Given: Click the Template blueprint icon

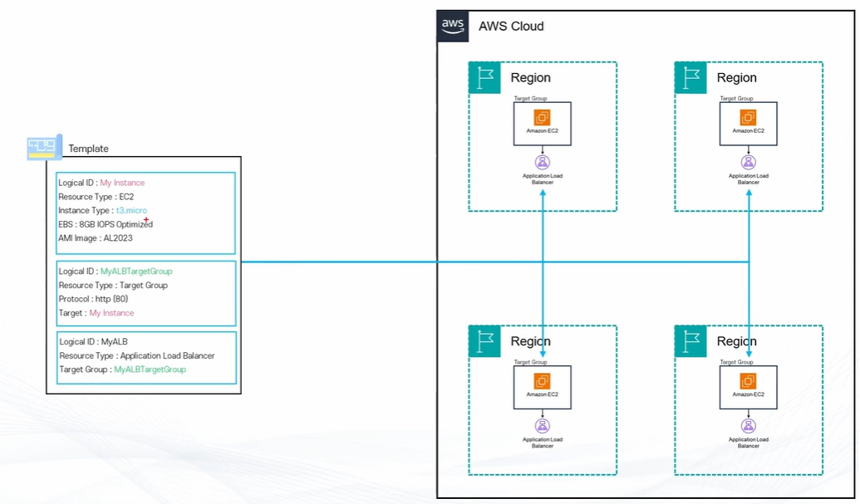Looking at the screenshot, I should pyautogui.click(x=44, y=147).
